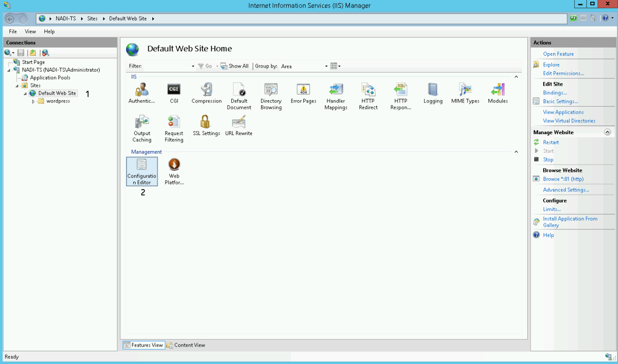The height and width of the screenshot is (364, 618).
Task: Open the Directory Browsing feature
Action: (271, 96)
